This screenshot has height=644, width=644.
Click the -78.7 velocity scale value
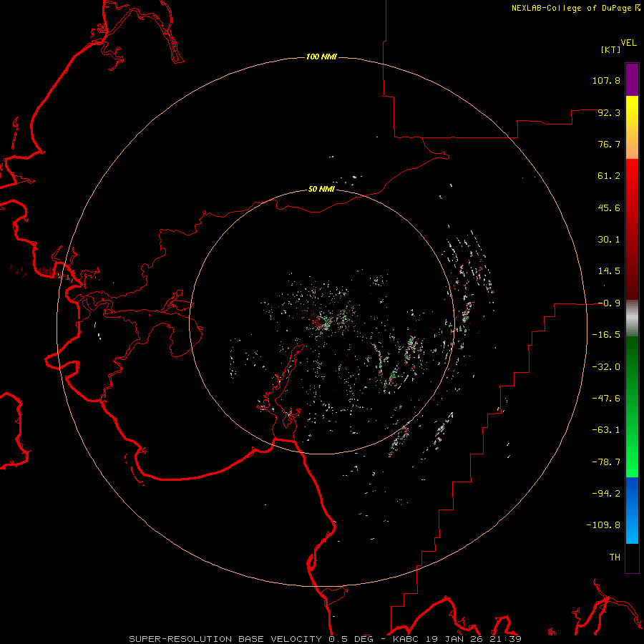[x=606, y=462]
